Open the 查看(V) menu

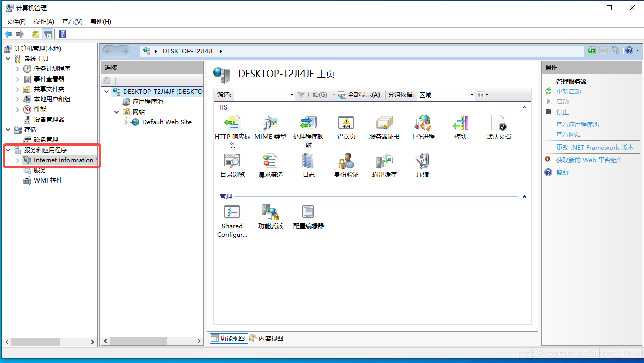(72, 22)
